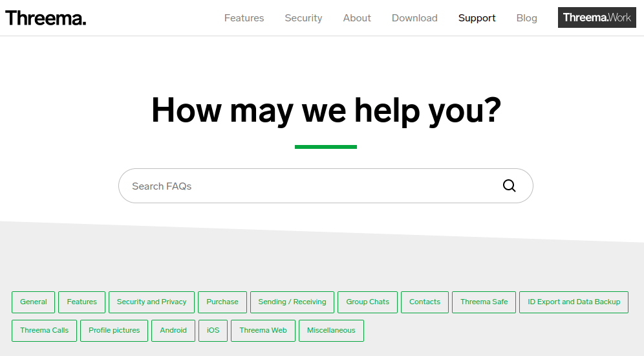Open the Miscellaneous category
The width and height of the screenshot is (644, 356).
click(331, 331)
